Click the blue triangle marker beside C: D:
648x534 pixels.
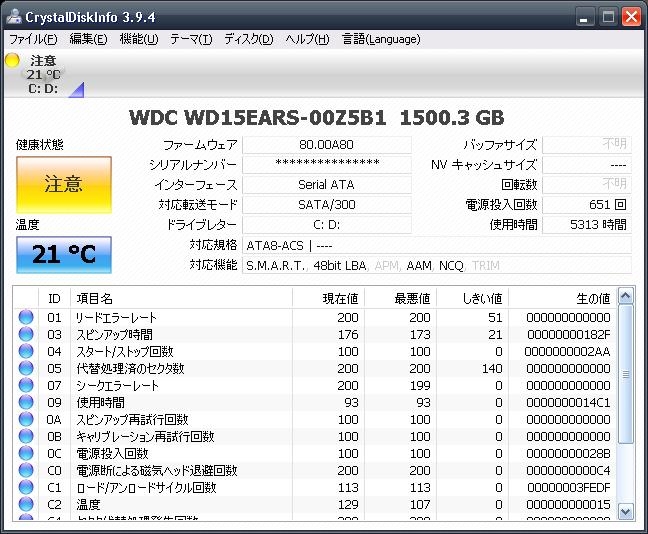(76, 90)
